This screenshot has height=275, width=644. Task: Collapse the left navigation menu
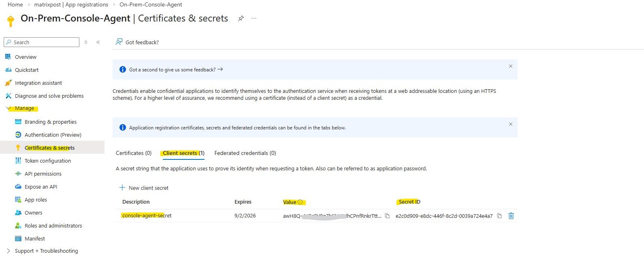(98, 42)
